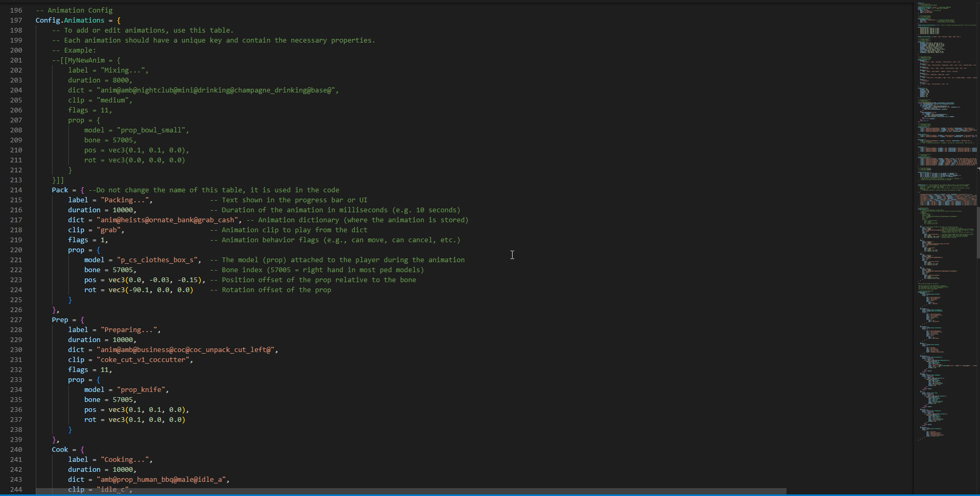Click line number 214 in the gutter
Screen dimensions: 980x496
16,190
